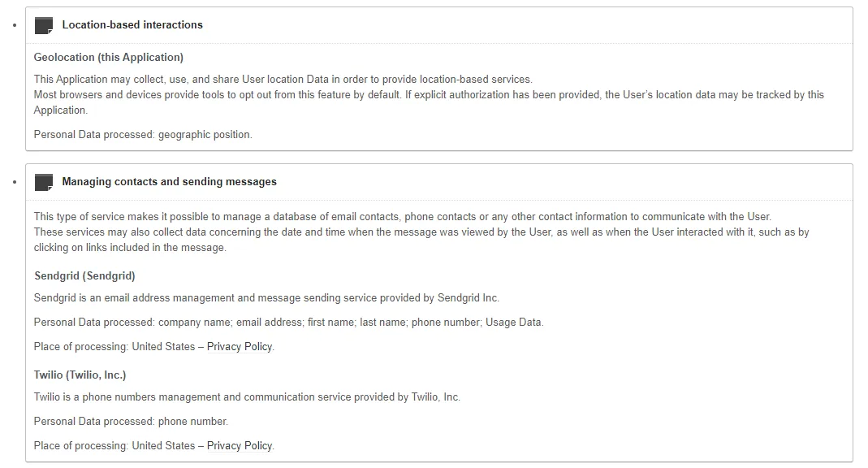Click the bullet beside Managing contacts section

point(15,182)
